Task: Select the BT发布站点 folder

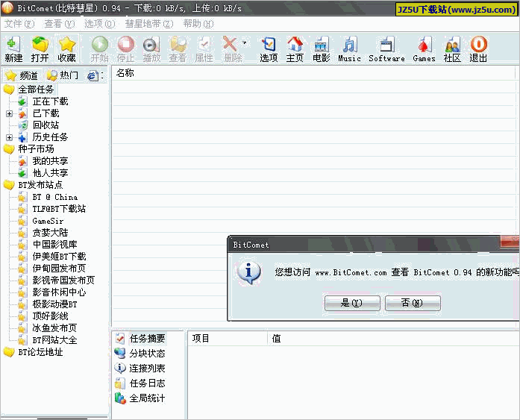Action: (x=40, y=185)
